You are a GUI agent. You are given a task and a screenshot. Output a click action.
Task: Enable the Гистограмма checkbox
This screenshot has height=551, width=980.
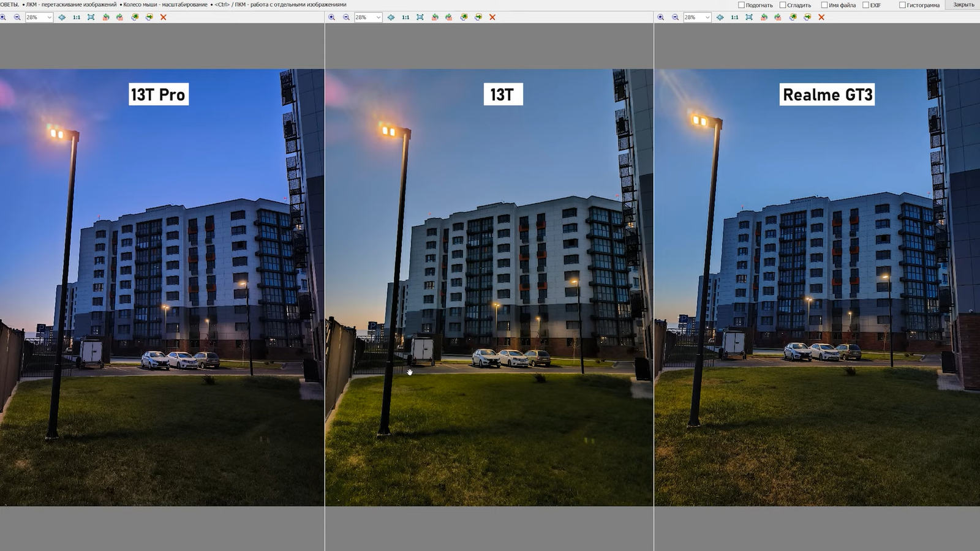click(x=903, y=5)
